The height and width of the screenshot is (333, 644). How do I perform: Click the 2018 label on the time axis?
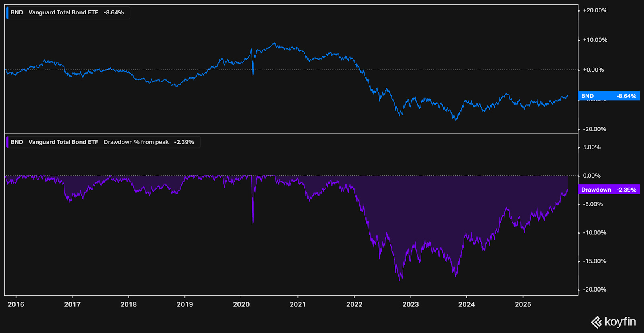(x=128, y=304)
